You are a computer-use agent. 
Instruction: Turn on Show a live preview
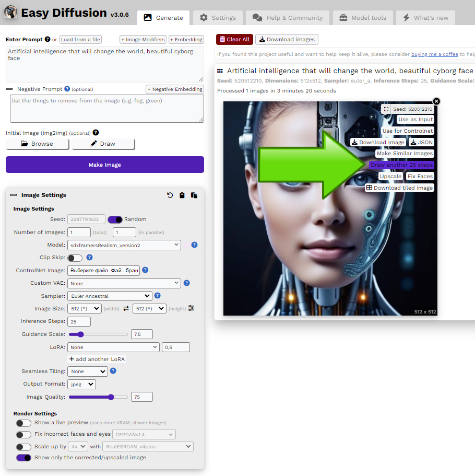tap(23, 423)
